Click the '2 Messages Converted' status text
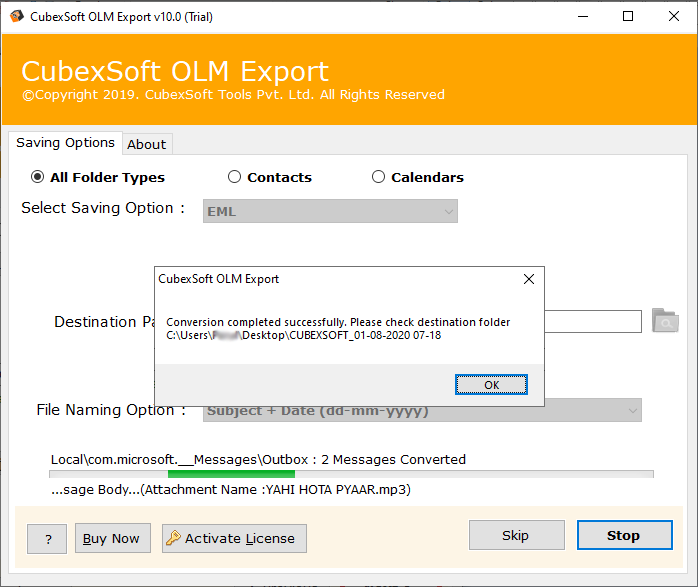 393,459
